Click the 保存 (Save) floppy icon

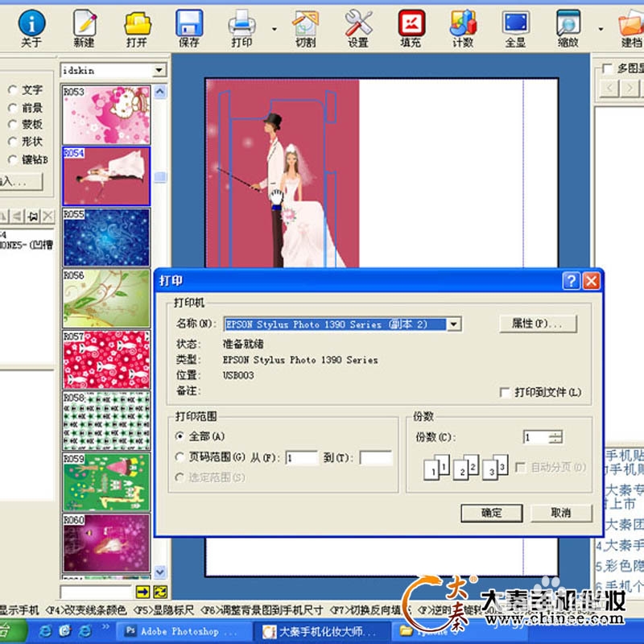[189, 28]
